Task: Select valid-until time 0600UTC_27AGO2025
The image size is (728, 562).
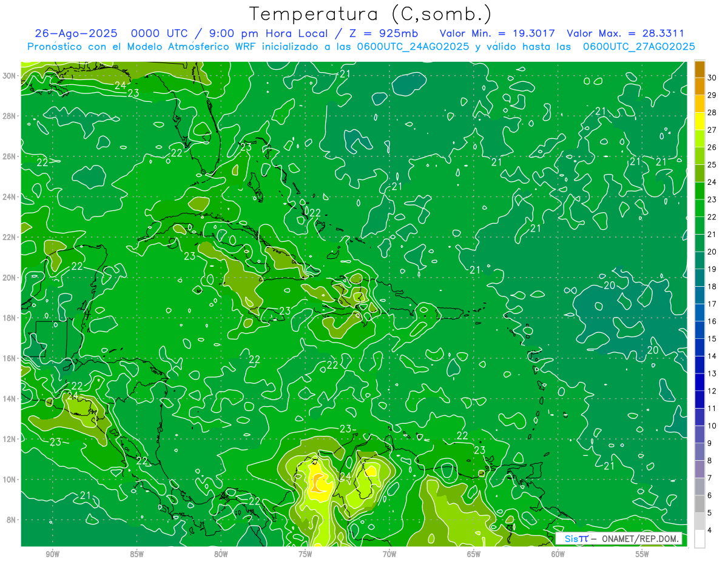Action: (x=639, y=47)
